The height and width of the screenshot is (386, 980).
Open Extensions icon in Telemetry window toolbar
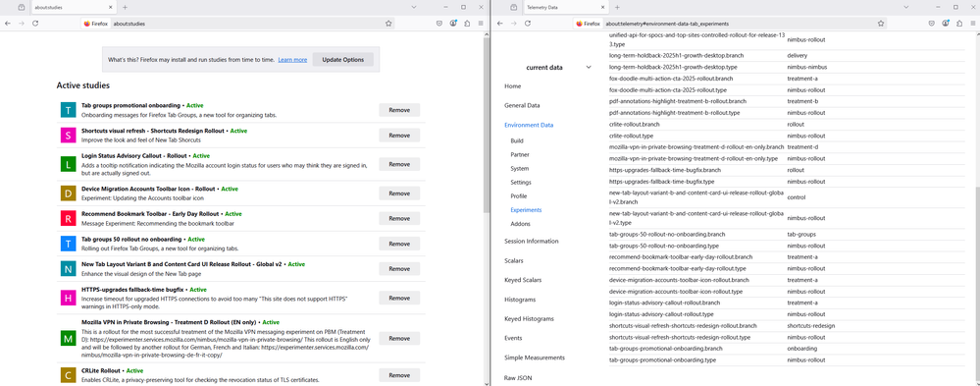tap(958, 24)
